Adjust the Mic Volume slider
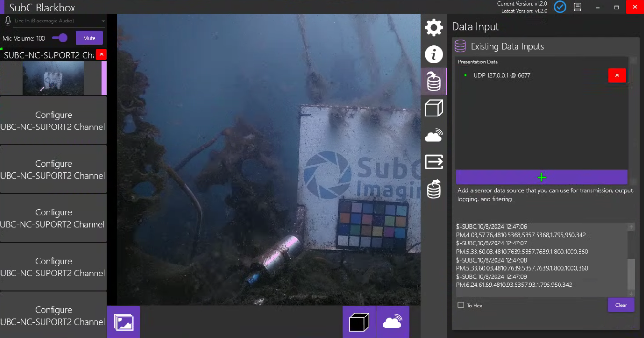The image size is (644, 338). pyautogui.click(x=60, y=38)
